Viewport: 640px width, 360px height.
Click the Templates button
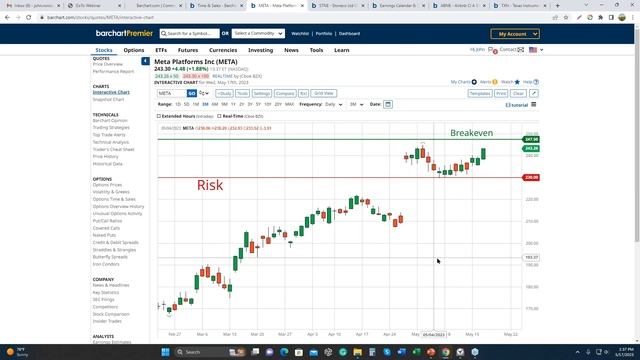[480, 93]
